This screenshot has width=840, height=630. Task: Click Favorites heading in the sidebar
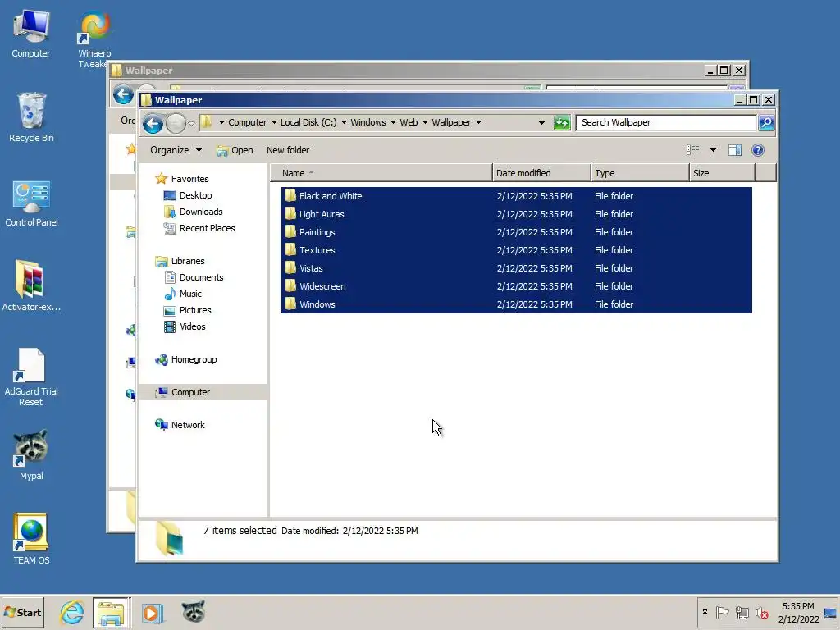tap(181, 179)
